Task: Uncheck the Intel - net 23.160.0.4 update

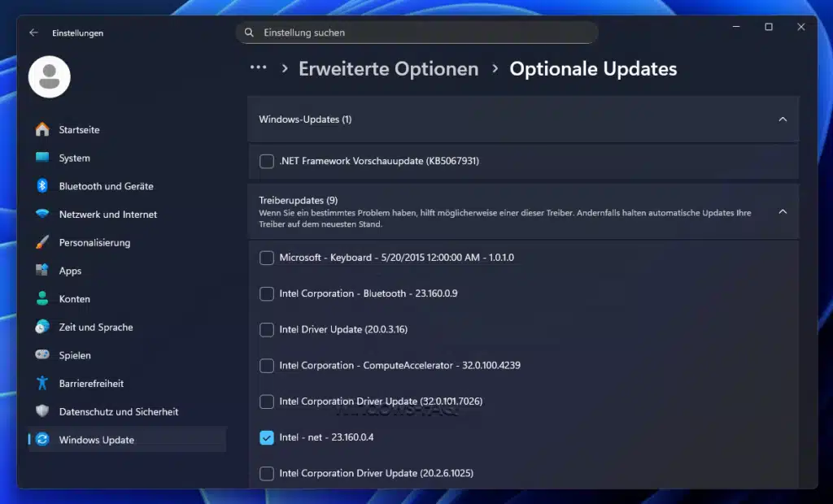Action: click(266, 437)
